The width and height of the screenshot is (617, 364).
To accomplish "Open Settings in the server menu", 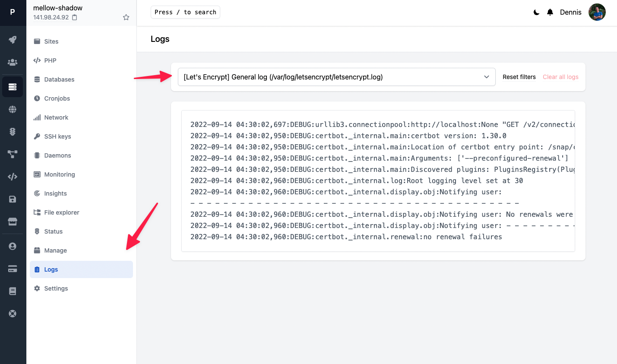I will pyautogui.click(x=81, y=288).
